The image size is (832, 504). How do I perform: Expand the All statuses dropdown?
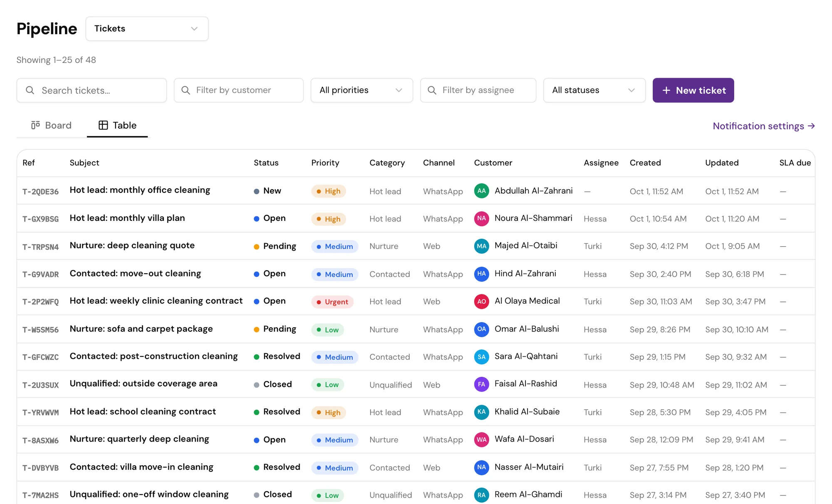[x=594, y=90]
